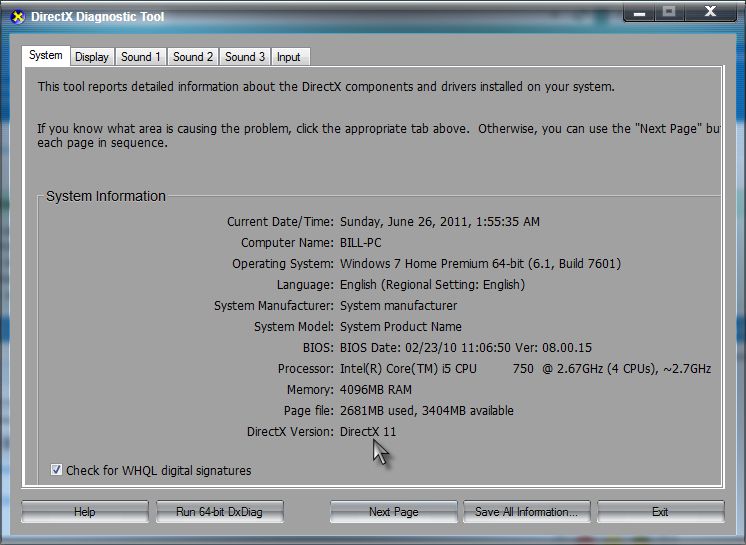
Task: Click the computer name 'BILL-PC'
Action: (x=361, y=243)
